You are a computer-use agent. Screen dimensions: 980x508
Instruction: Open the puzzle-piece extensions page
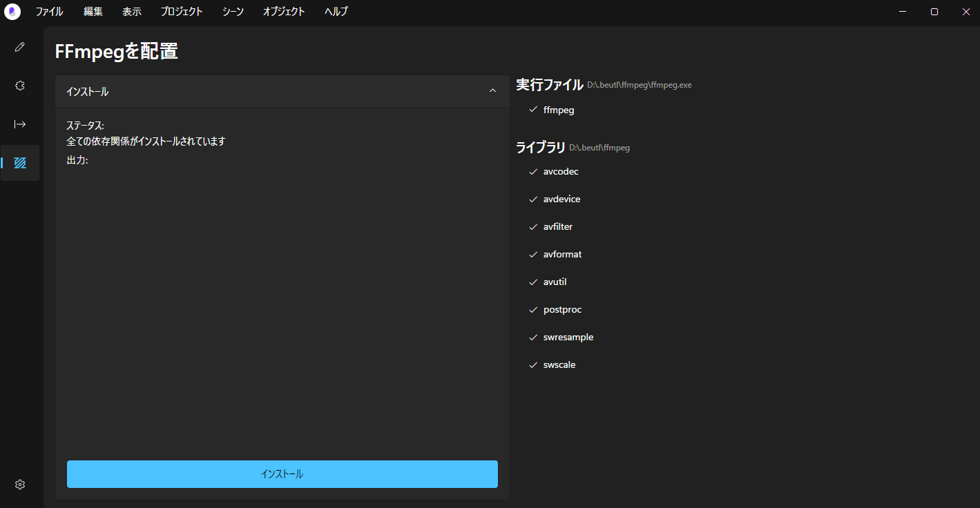(x=20, y=86)
